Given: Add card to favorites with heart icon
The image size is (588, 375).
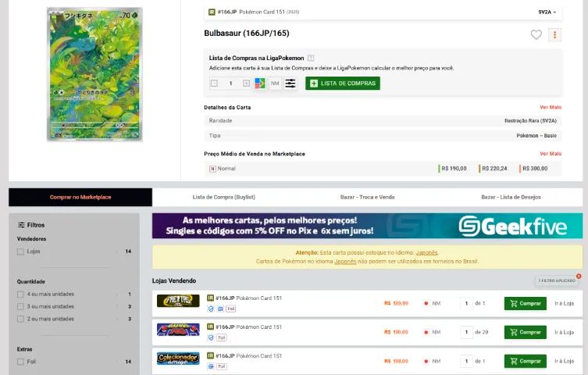Looking at the screenshot, I should coord(536,34).
